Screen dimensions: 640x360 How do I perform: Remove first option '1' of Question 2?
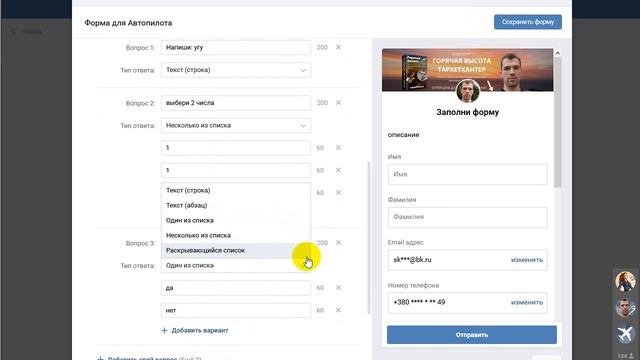pyautogui.click(x=338, y=148)
